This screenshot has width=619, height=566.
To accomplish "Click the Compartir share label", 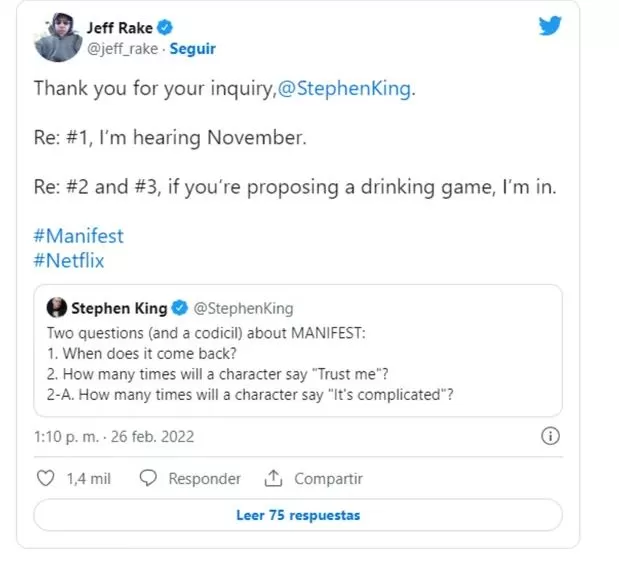I will pyautogui.click(x=328, y=479).
